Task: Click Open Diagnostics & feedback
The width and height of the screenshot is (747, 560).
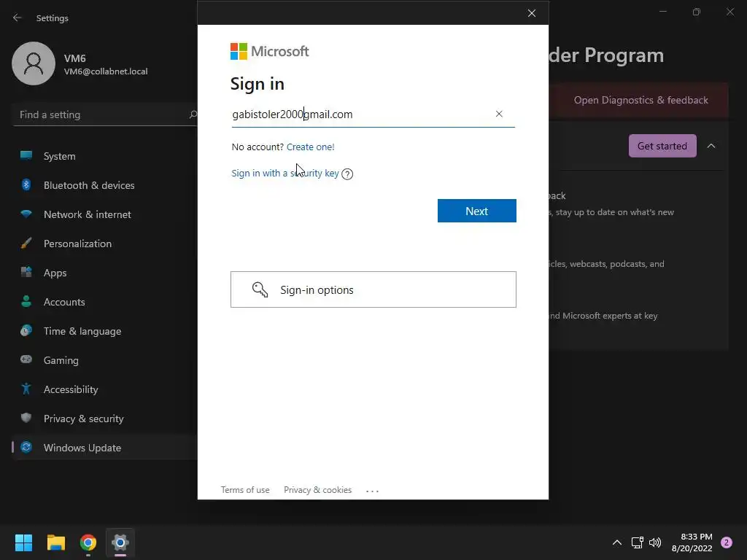Action: 640,100
